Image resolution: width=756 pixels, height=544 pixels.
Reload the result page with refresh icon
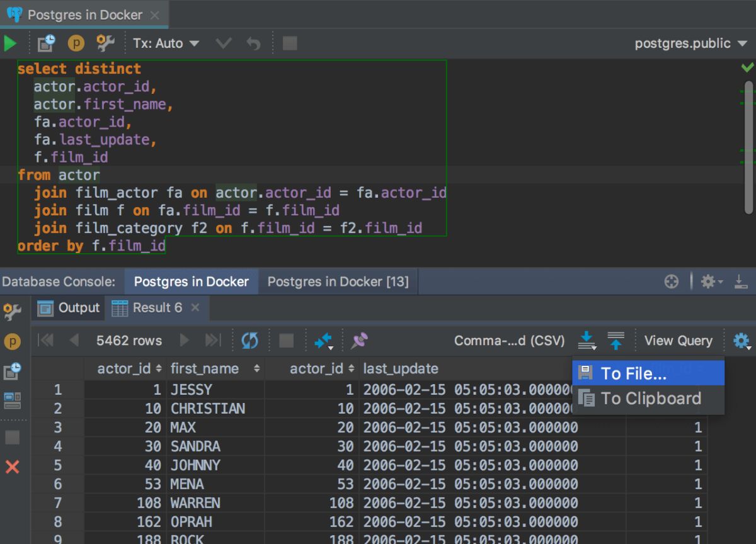250,341
